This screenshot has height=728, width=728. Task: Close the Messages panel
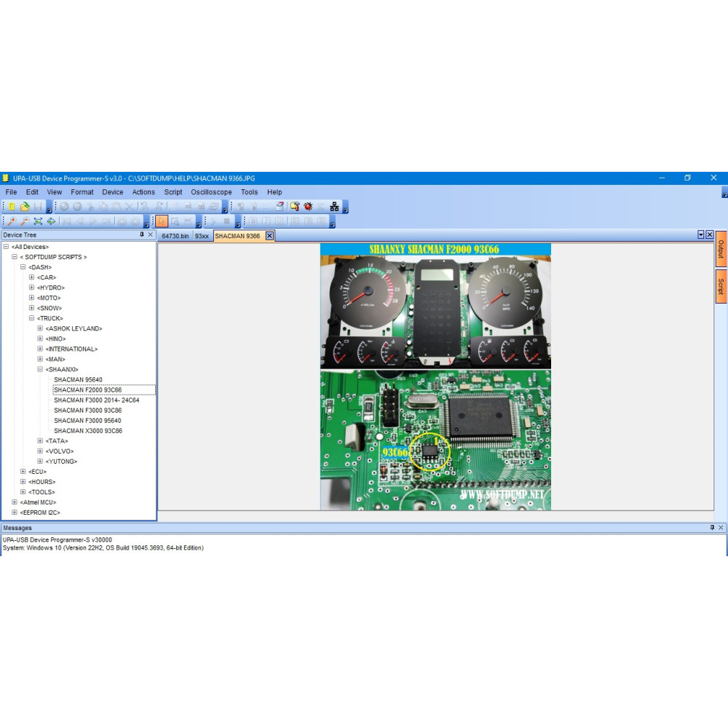coord(721,527)
